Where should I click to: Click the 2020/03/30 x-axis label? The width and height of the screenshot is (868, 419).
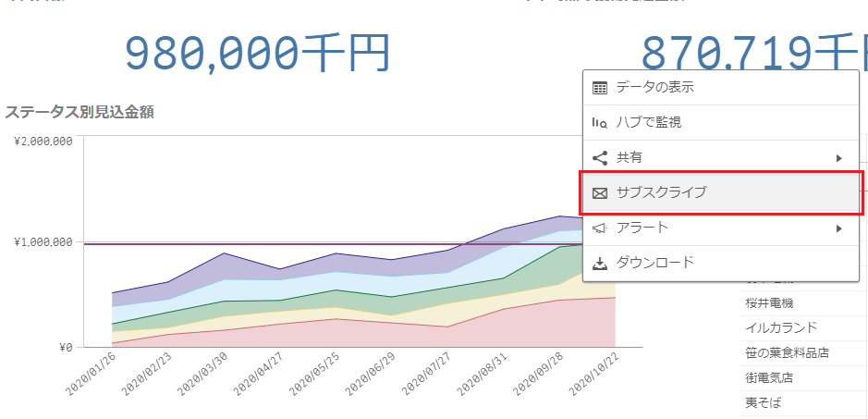coord(203,376)
